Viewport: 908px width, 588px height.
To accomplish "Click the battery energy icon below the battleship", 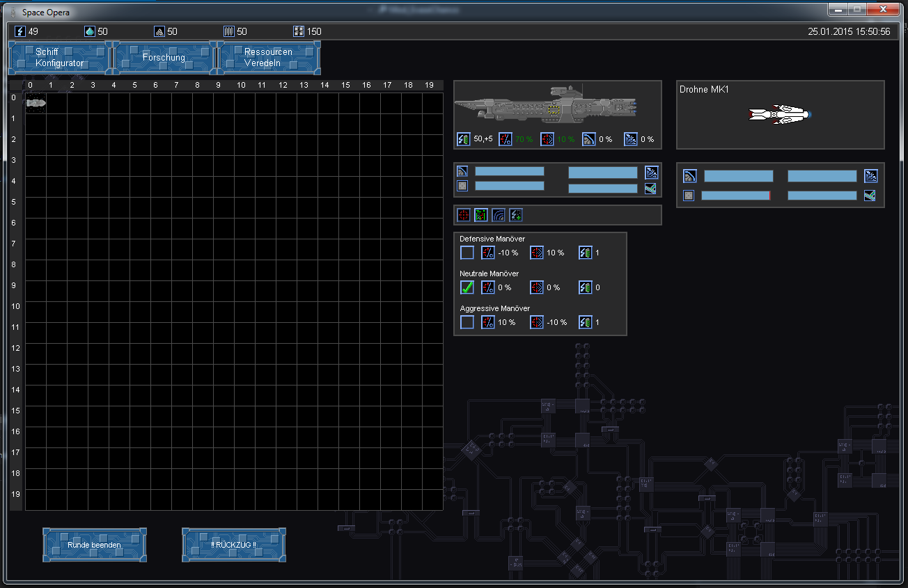I will coord(464,139).
